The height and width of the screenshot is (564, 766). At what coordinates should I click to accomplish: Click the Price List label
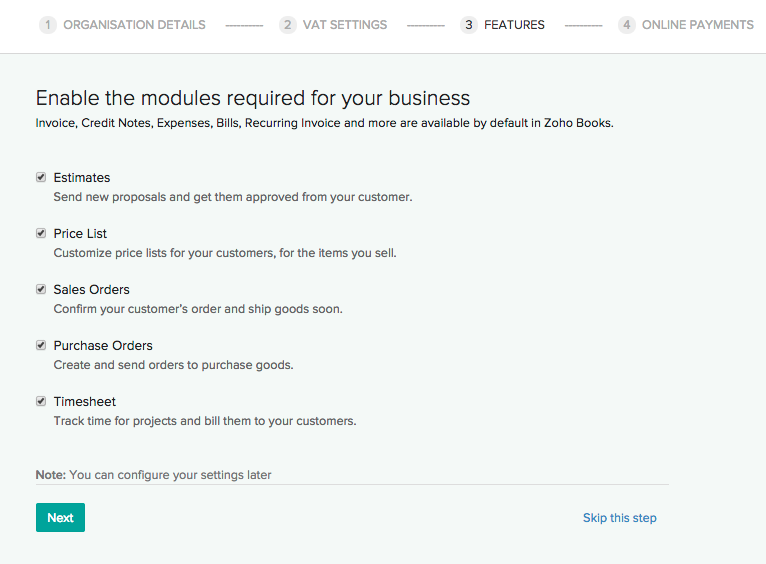[x=80, y=234]
